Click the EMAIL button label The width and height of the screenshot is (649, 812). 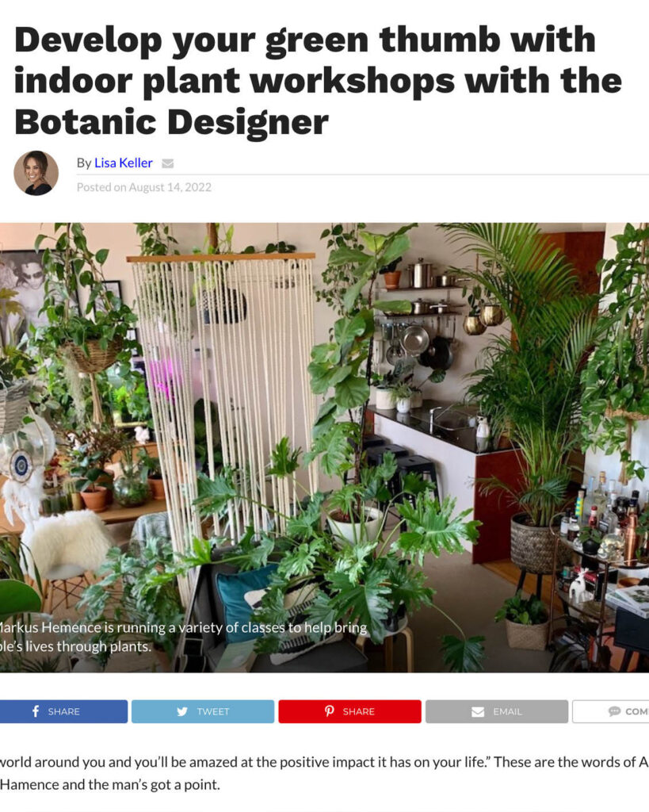[x=507, y=711]
